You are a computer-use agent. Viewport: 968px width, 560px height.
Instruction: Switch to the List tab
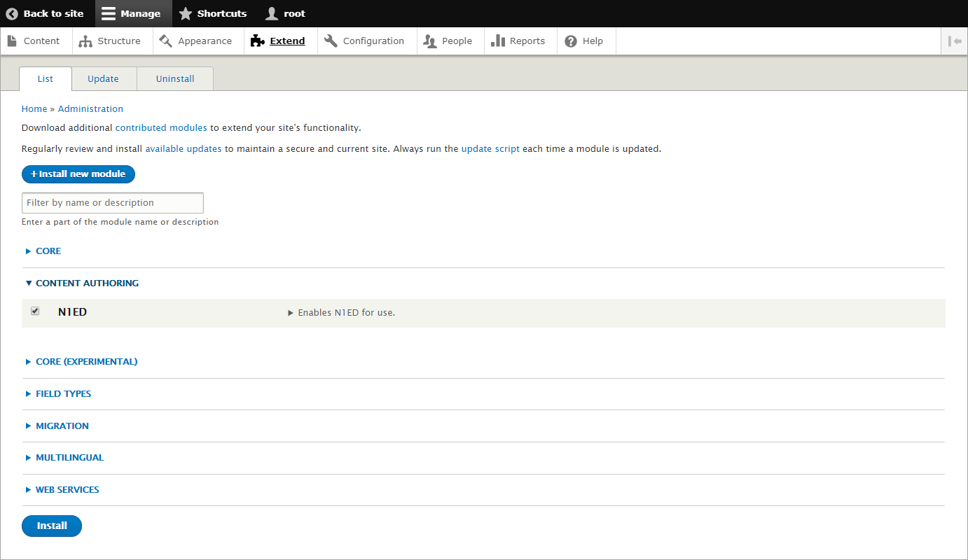(46, 79)
